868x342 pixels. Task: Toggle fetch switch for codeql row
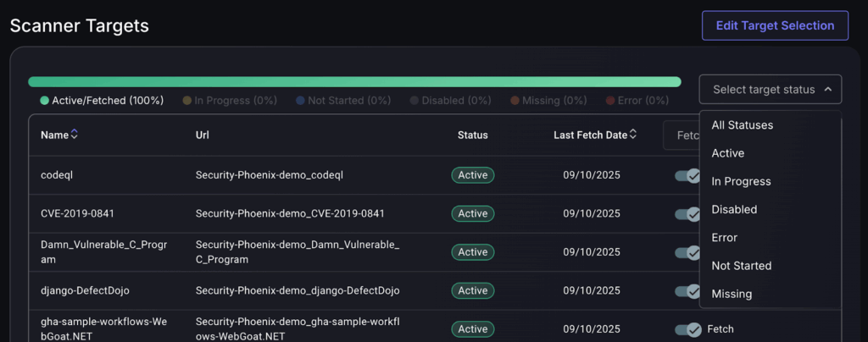pos(687,175)
